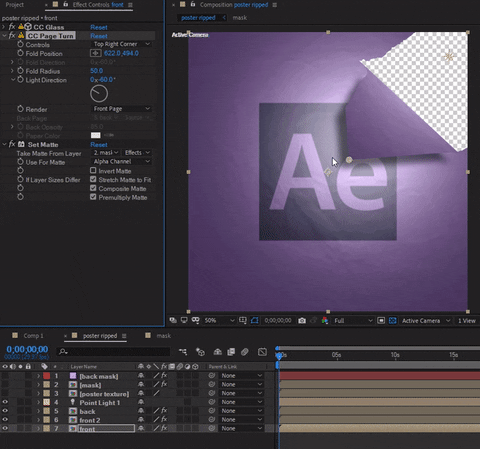
Task: Click the shy switch for the mask layer
Action: pos(141,384)
